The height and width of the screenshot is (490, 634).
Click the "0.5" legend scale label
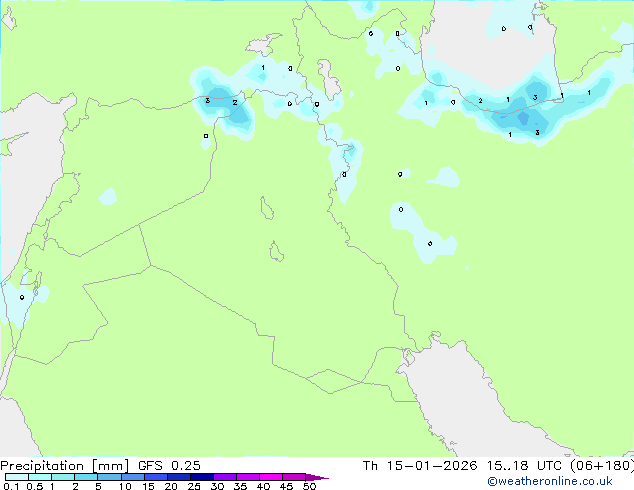point(35,486)
